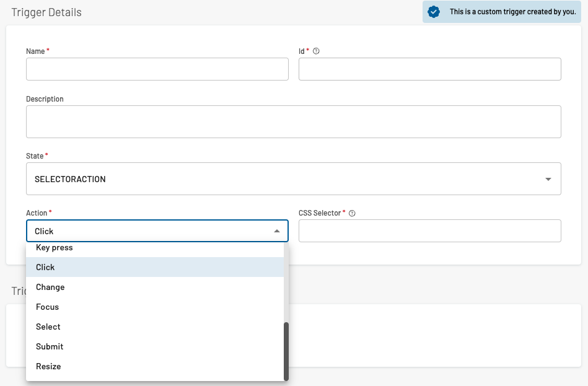The height and width of the screenshot is (386, 588).
Task: Click the verified badge icon in the banner
Action: [434, 12]
